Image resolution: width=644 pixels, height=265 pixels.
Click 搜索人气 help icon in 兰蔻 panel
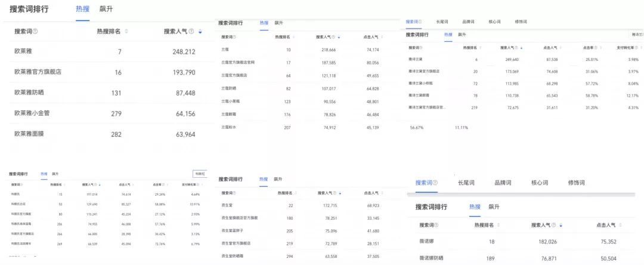[x=333, y=37]
